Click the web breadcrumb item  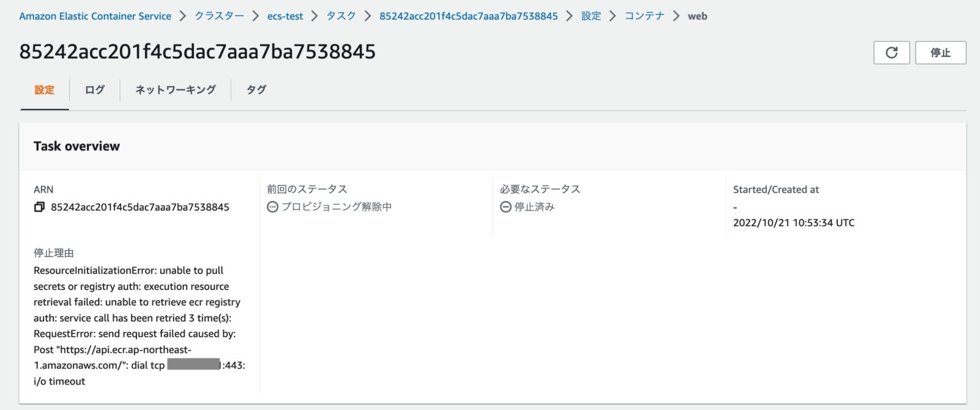click(x=697, y=16)
